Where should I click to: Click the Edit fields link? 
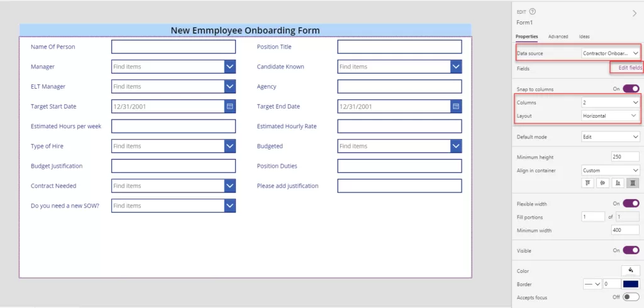pos(630,68)
